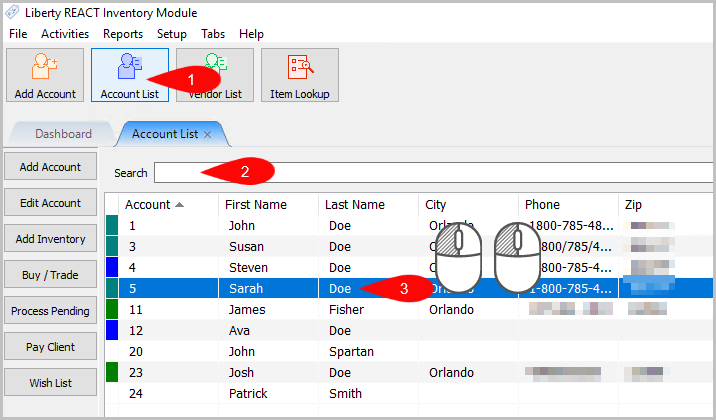Click the Add Account sidebar button

[x=50, y=167]
